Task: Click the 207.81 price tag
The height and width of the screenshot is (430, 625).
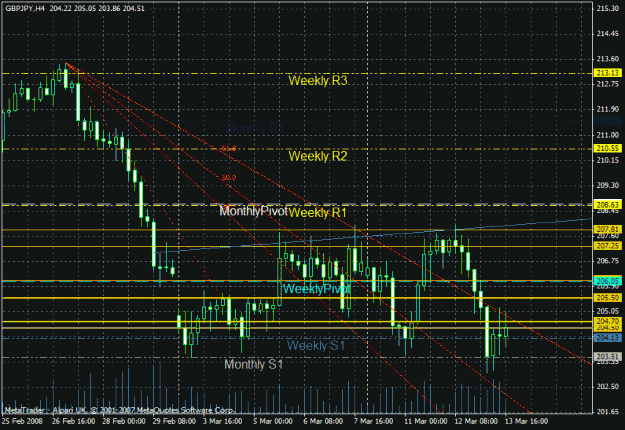Action: [607, 229]
